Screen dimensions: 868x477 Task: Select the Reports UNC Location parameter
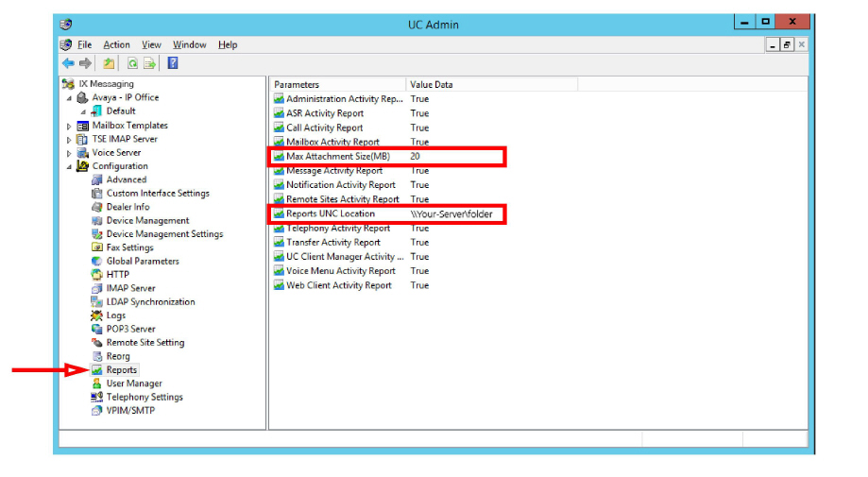[331, 213]
